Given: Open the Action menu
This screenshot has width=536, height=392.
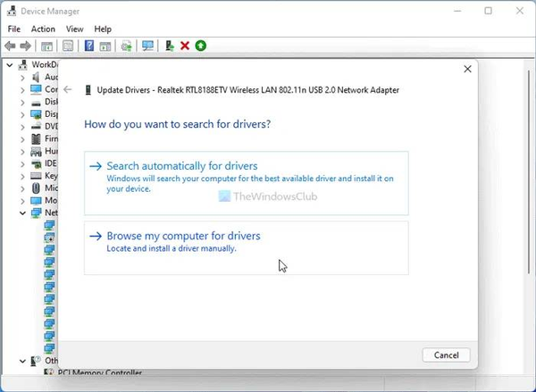Looking at the screenshot, I should [43, 29].
